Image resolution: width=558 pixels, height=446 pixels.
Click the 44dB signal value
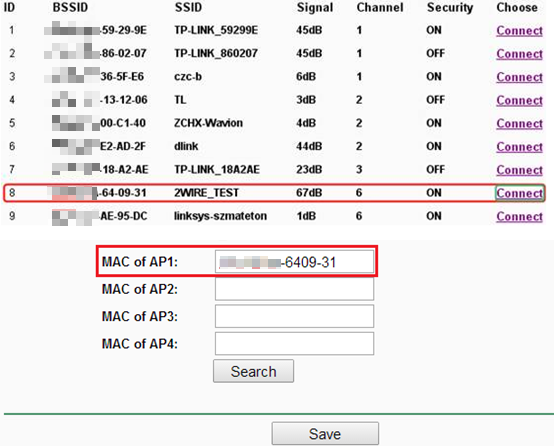309,146
